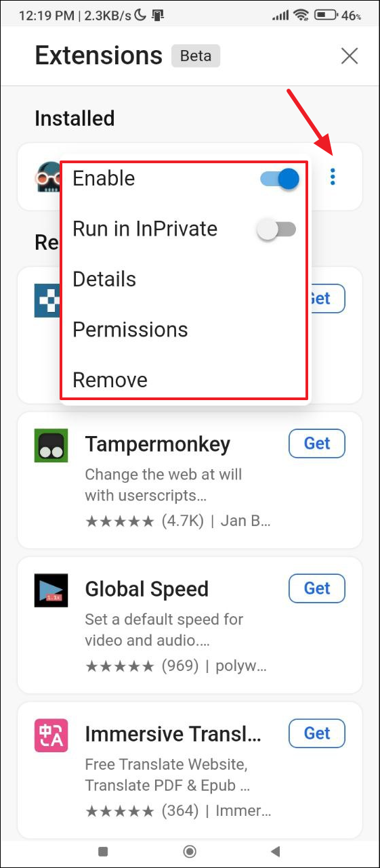Screen dimensions: 380x868
Task: Get the Tampermonkey extension
Action: 317,443
